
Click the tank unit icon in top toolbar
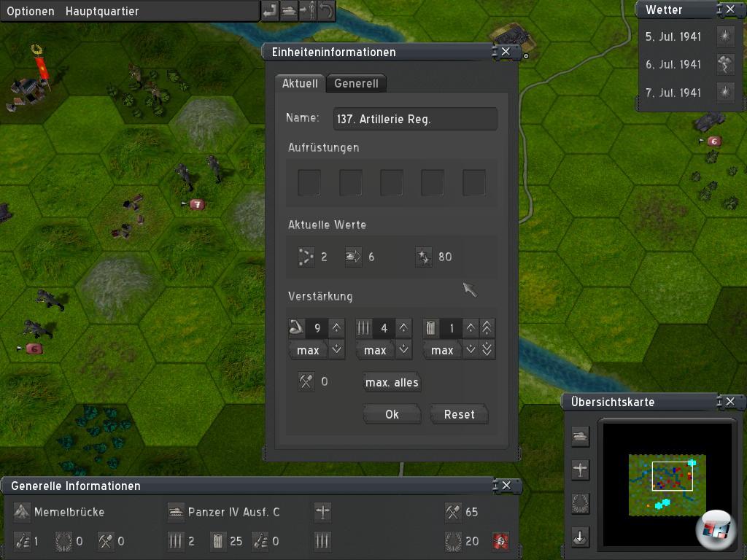click(x=290, y=11)
